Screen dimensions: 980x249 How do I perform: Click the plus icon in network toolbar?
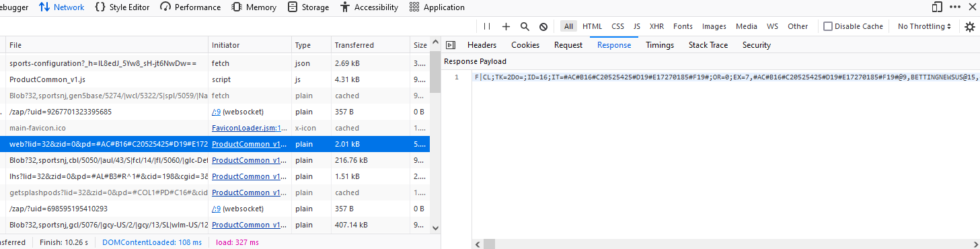(x=506, y=26)
